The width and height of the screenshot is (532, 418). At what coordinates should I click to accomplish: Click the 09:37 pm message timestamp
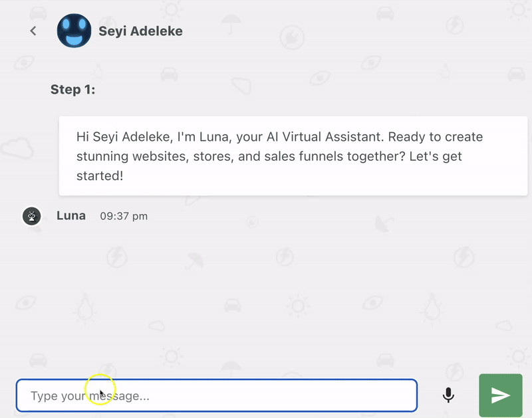124,216
